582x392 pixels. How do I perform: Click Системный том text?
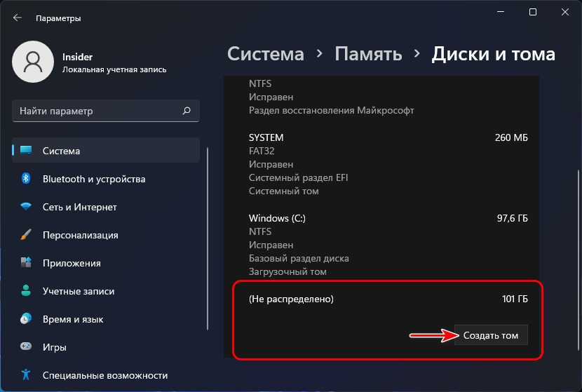pos(283,191)
